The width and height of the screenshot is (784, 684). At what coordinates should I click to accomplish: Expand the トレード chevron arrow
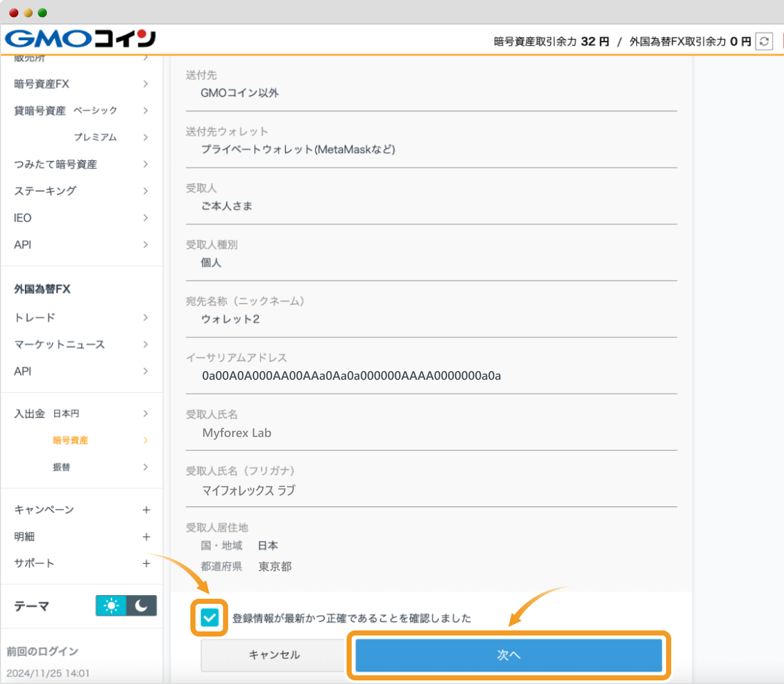[145, 317]
